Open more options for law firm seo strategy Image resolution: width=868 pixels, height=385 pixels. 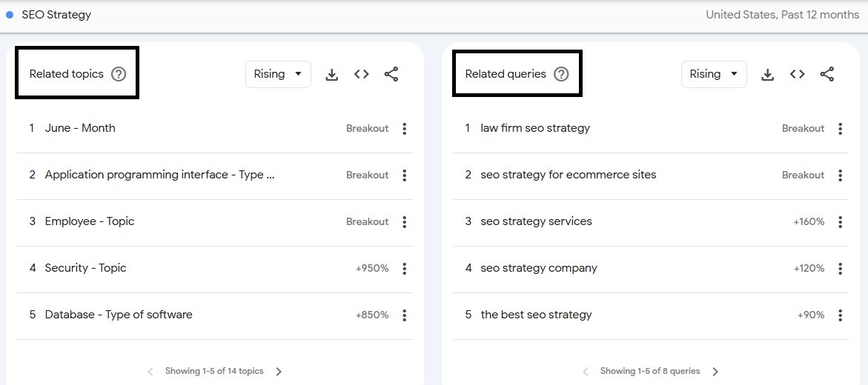coord(841,128)
